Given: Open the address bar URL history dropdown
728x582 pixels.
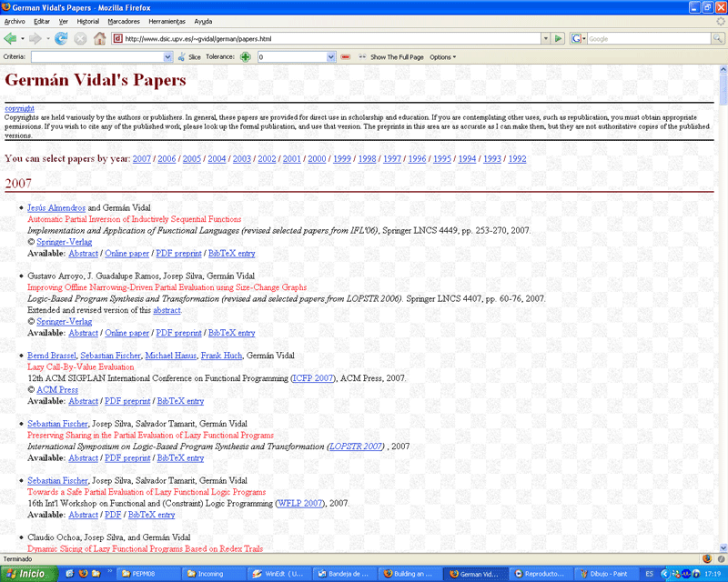Looking at the screenshot, I should point(545,39).
